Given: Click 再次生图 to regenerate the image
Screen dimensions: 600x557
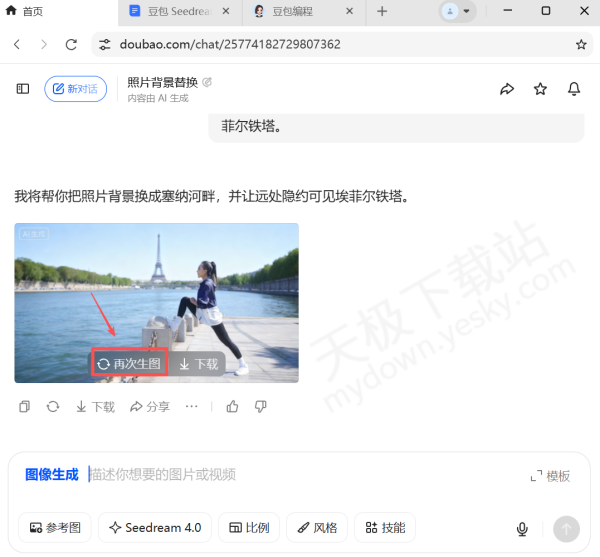Looking at the screenshot, I should coord(129,364).
